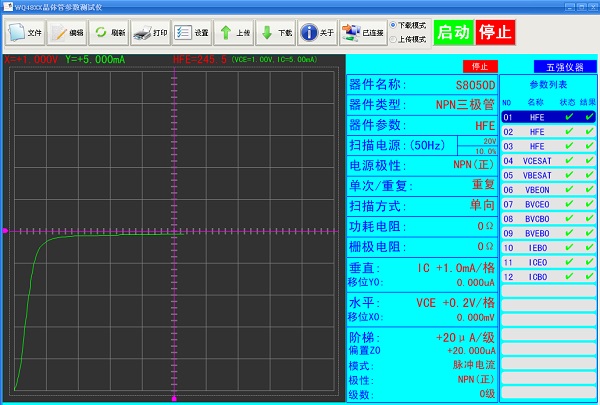Select the 下载模式 radio button

click(x=395, y=25)
